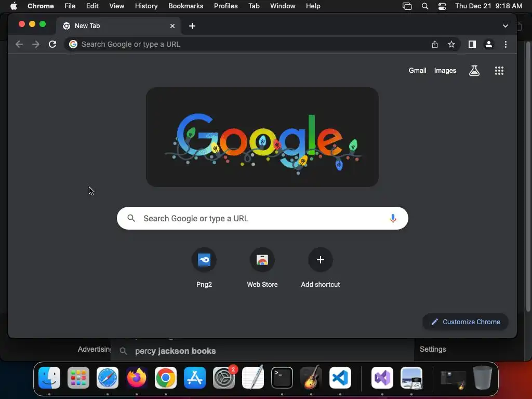
Task: Open the Web Store shortcut
Action: tap(262, 268)
